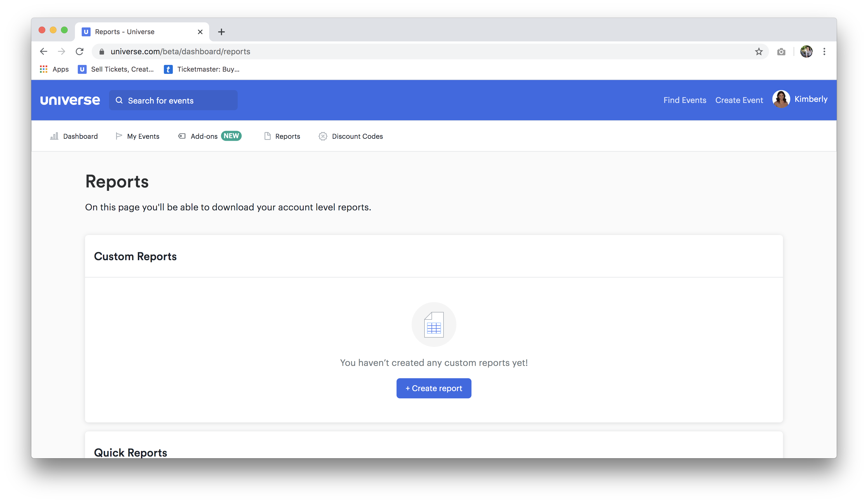Screen dimensions: 868x503
Task: Click the Custom Reports heading
Action: coord(135,256)
